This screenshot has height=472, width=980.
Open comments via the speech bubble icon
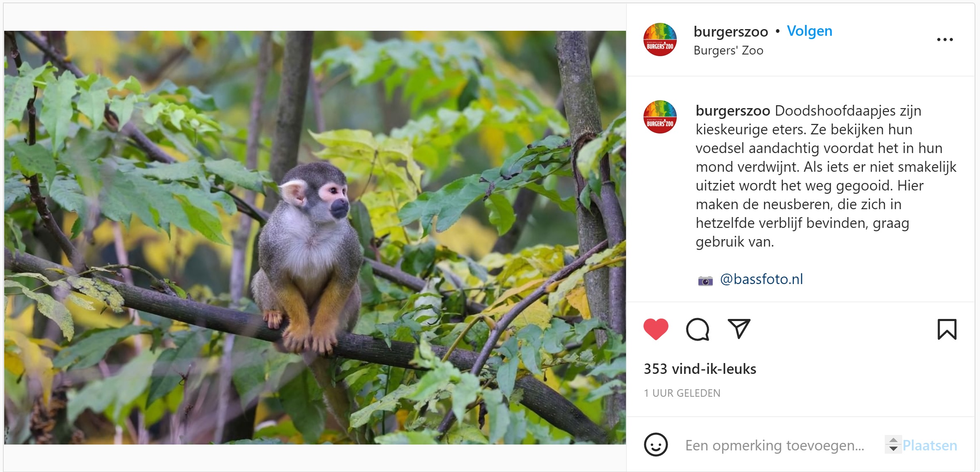pos(697,329)
